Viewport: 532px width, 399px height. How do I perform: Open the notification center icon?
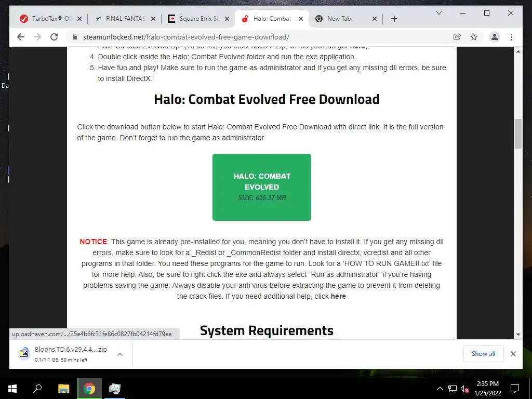point(515,389)
